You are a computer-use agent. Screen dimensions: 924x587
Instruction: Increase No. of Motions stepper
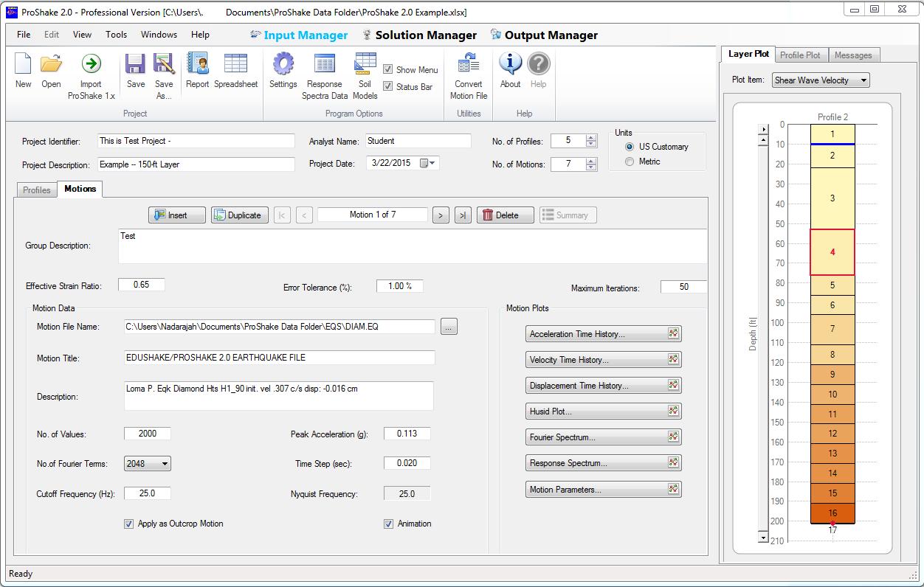point(590,161)
